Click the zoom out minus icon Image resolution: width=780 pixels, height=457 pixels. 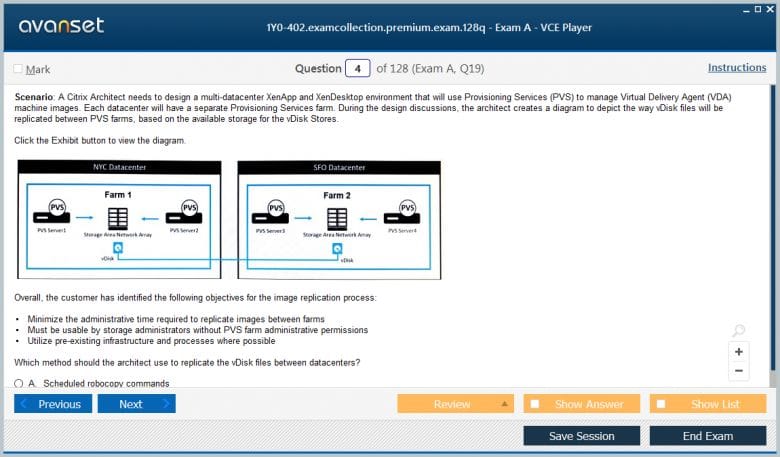739,371
